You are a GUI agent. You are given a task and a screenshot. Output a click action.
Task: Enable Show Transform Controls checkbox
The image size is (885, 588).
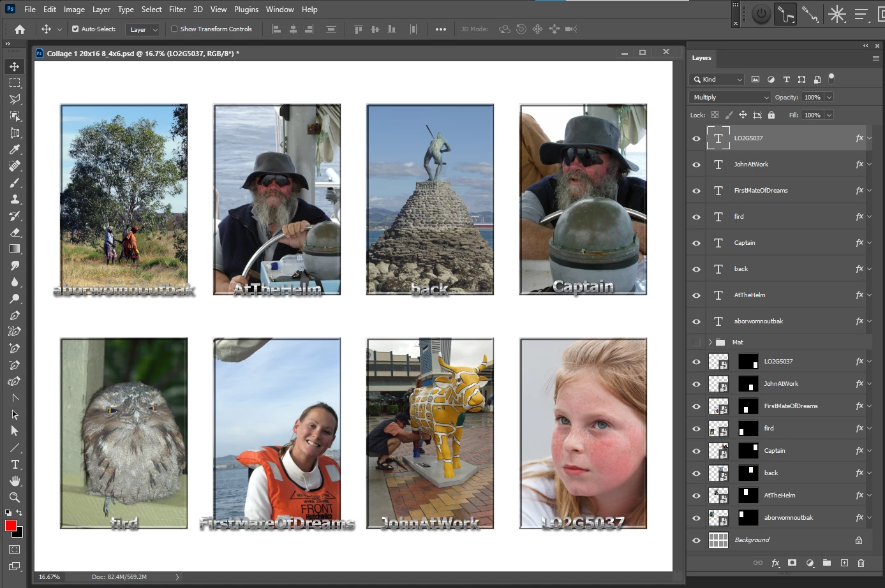(x=174, y=29)
